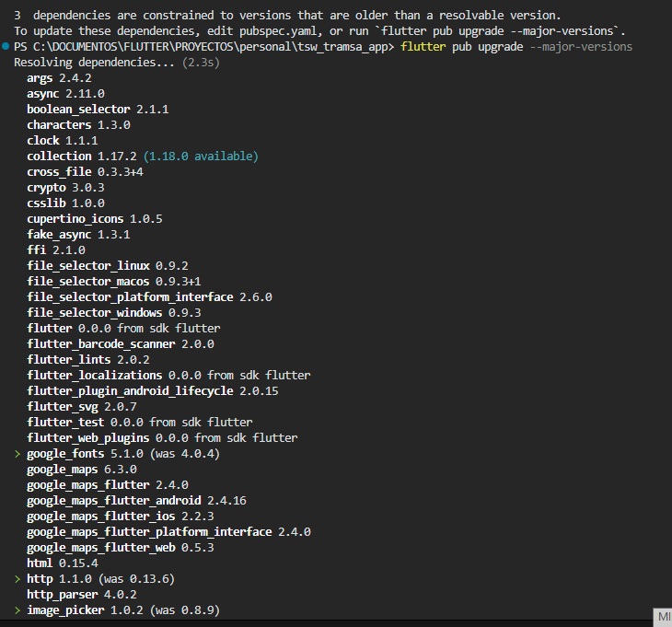Click the google_maps_flutter_android package line

tap(136, 501)
